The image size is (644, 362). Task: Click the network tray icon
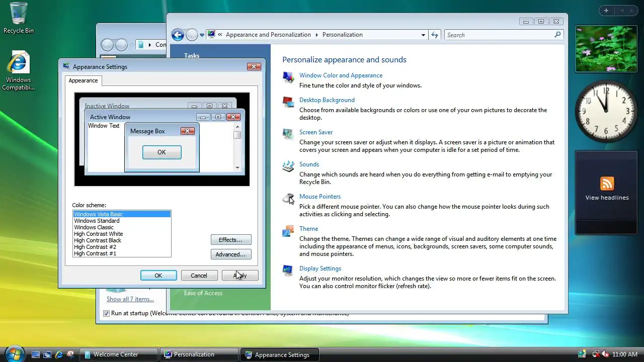tap(595, 354)
